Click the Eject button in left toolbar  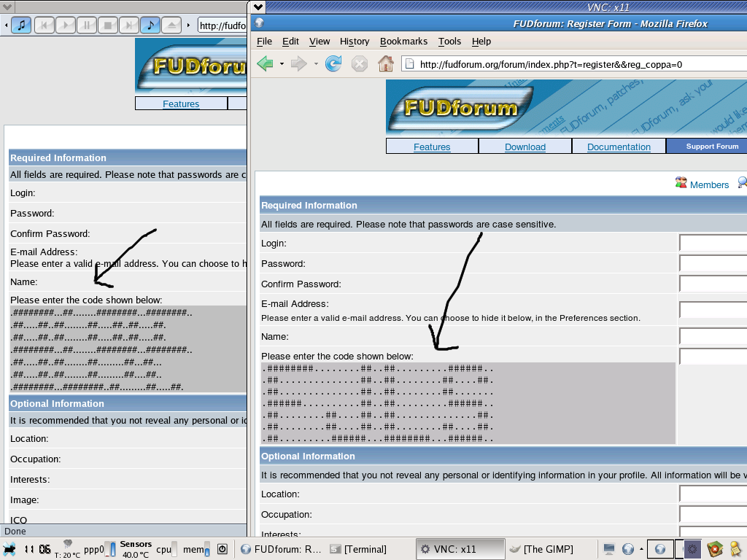click(x=171, y=25)
